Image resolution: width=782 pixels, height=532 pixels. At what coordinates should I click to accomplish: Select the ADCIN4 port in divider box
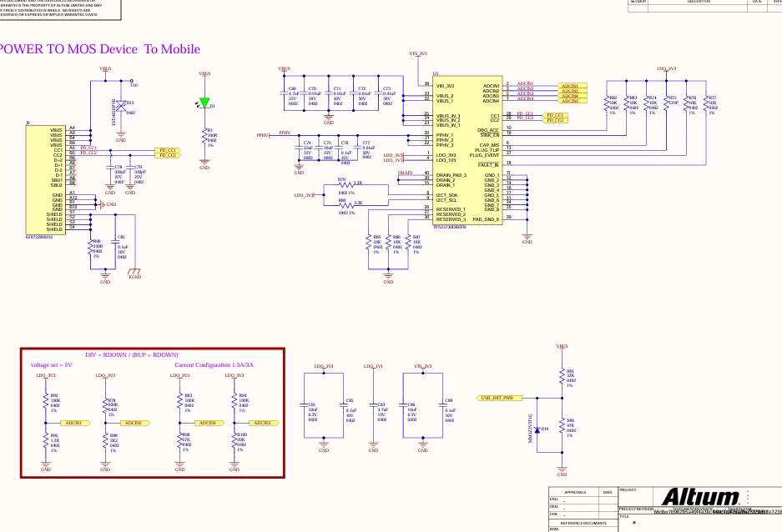click(x=209, y=423)
